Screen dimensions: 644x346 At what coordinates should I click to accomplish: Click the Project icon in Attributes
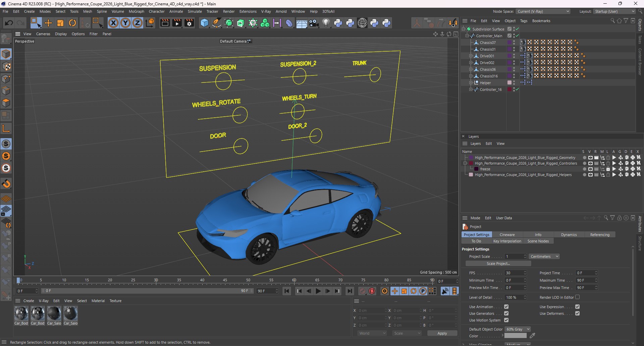click(x=465, y=227)
